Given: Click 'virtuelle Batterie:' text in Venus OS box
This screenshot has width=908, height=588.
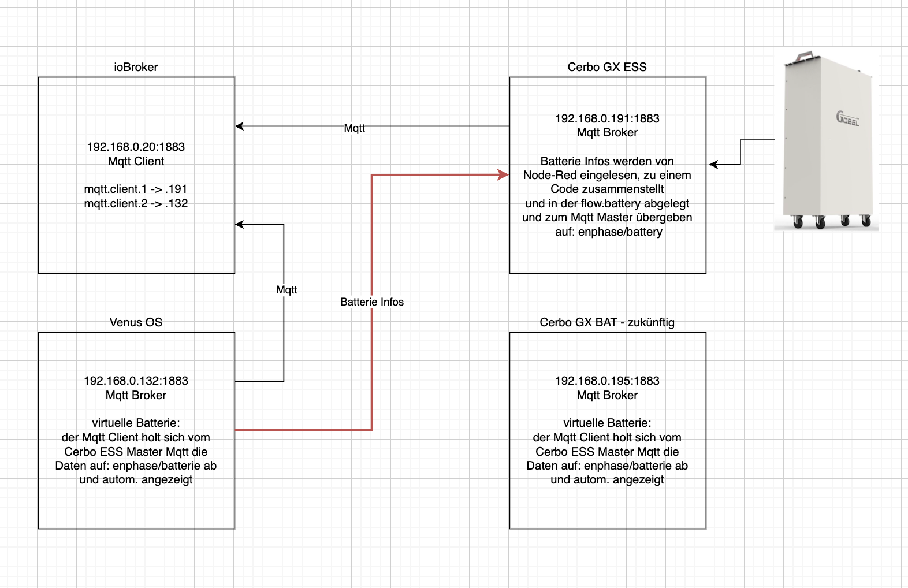Looking at the screenshot, I should point(136,423).
